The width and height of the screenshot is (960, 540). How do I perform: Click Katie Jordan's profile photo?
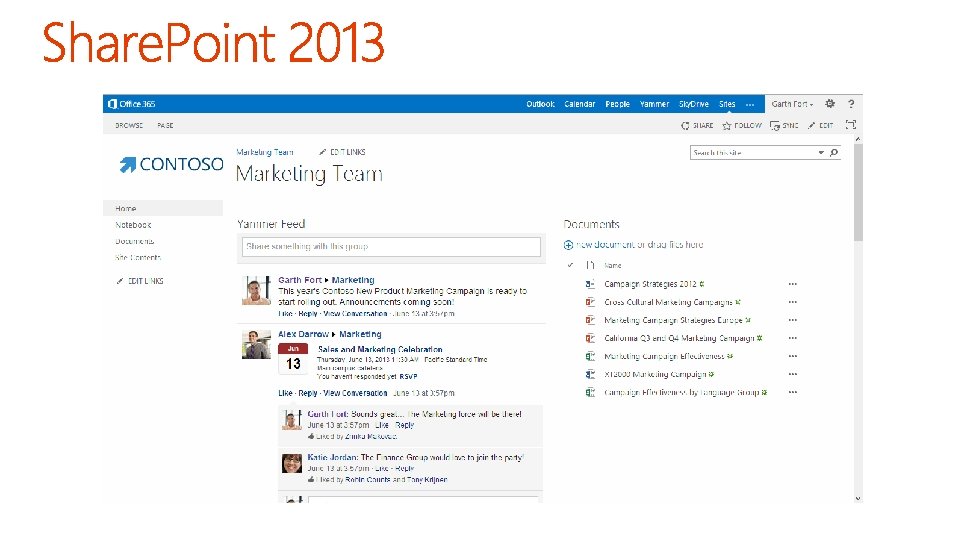pyautogui.click(x=291, y=463)
